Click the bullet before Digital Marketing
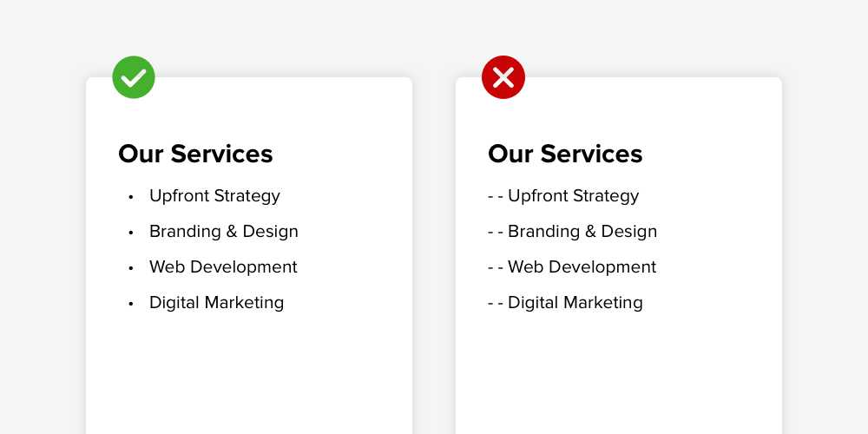 (131, 303)
